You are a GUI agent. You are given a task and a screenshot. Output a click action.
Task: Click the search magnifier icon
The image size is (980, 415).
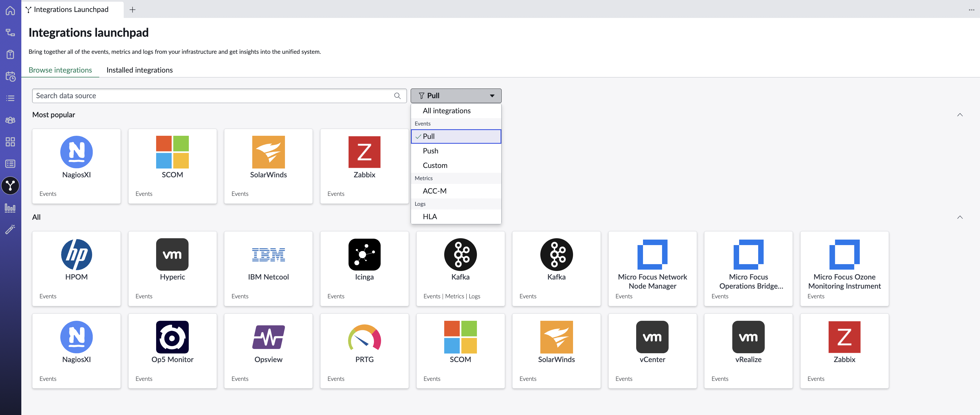[397, 96]
